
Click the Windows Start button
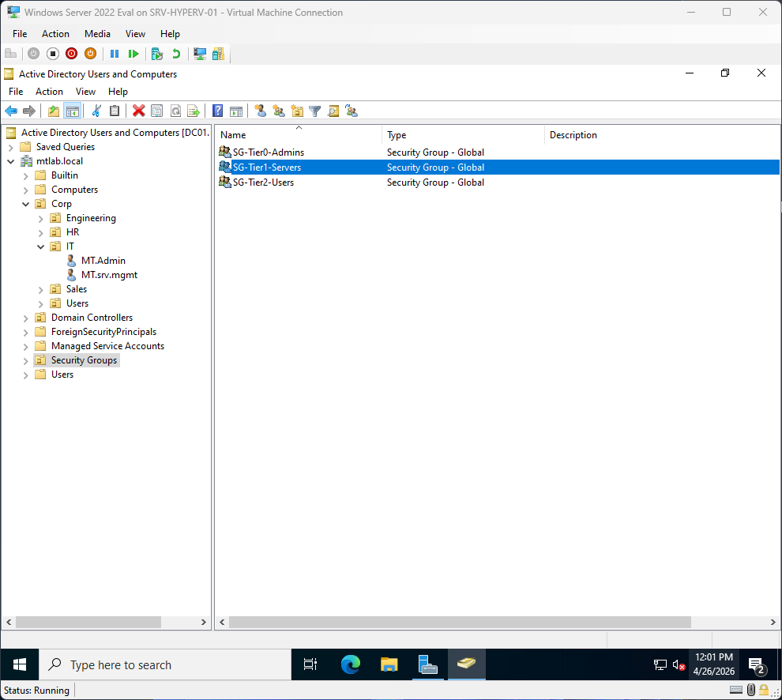click(x=20, y=664)
